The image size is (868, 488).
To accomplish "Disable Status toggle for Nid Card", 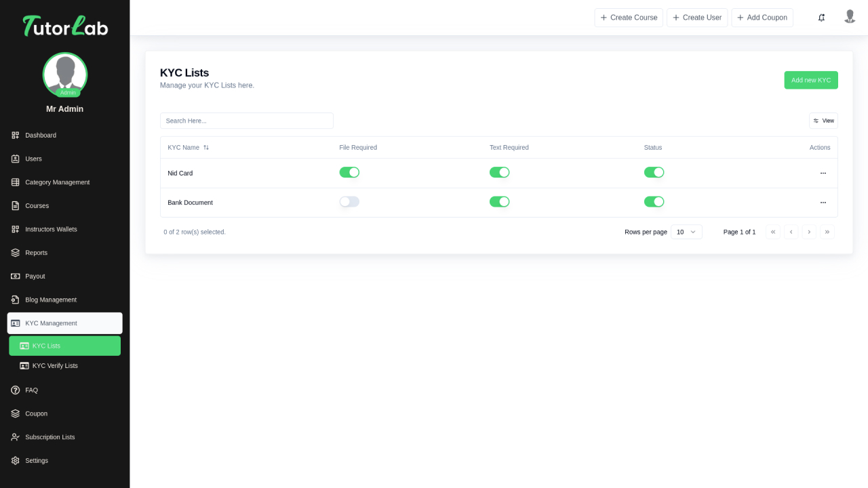I will click(x=654, y=173).
